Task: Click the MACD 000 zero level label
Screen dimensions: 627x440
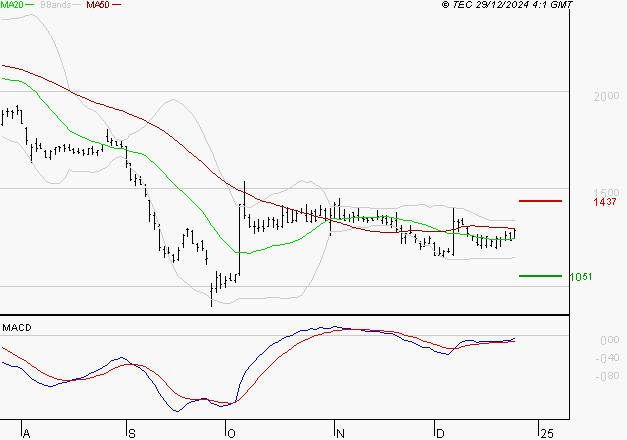Action: (x=609, y=340)
